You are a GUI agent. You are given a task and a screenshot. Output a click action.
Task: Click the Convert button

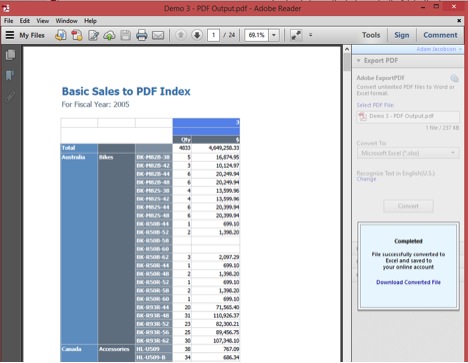tap(408, 206)
